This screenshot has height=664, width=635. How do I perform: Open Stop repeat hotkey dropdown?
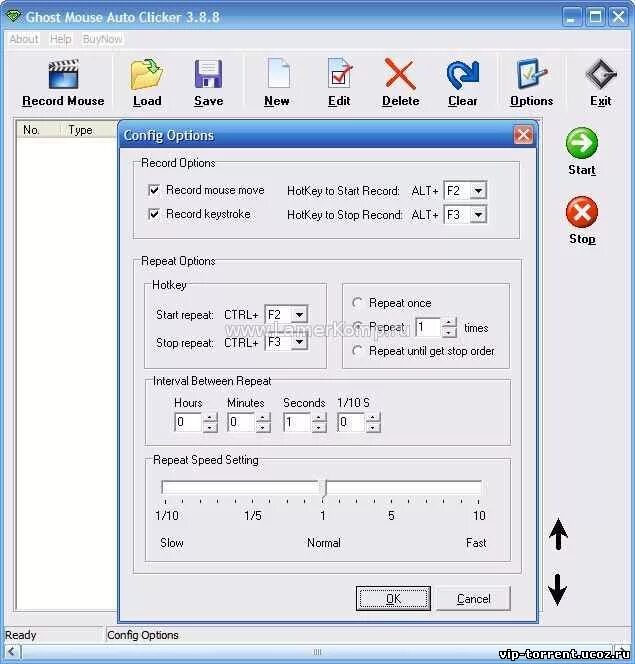point(299,342)
